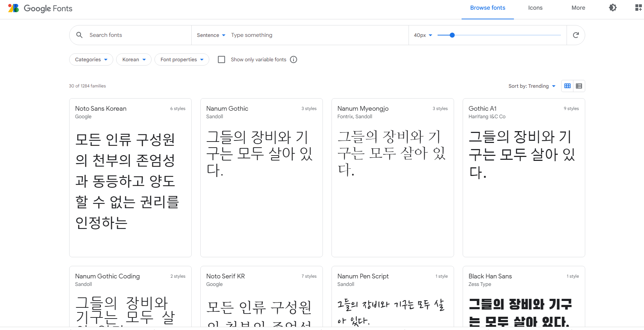Open the Korean language dropdown
Screen dimensions: 644x330
coord(134,59)
